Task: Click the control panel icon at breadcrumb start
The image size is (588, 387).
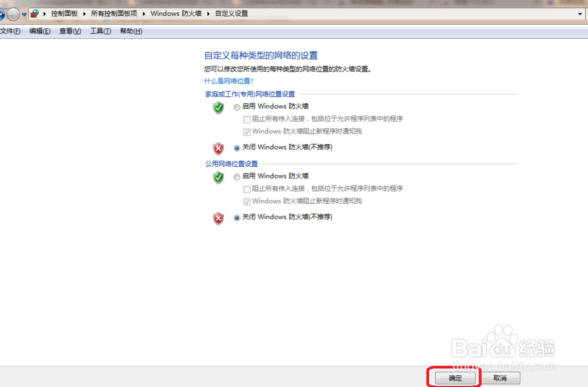Action: [x=34, y=13]
